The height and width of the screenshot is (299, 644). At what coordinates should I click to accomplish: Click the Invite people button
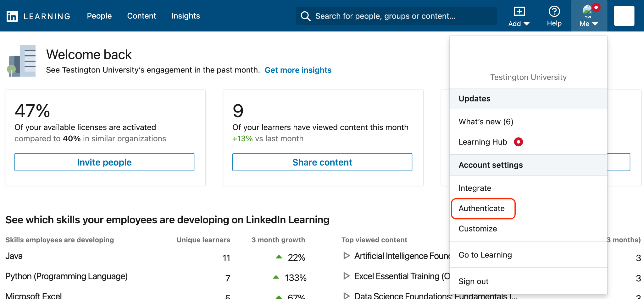[104, 162]
